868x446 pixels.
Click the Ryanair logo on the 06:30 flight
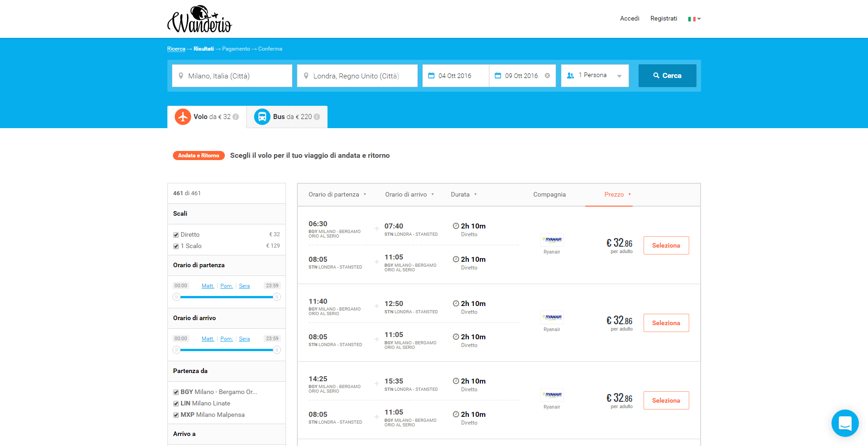click(552, 240)
